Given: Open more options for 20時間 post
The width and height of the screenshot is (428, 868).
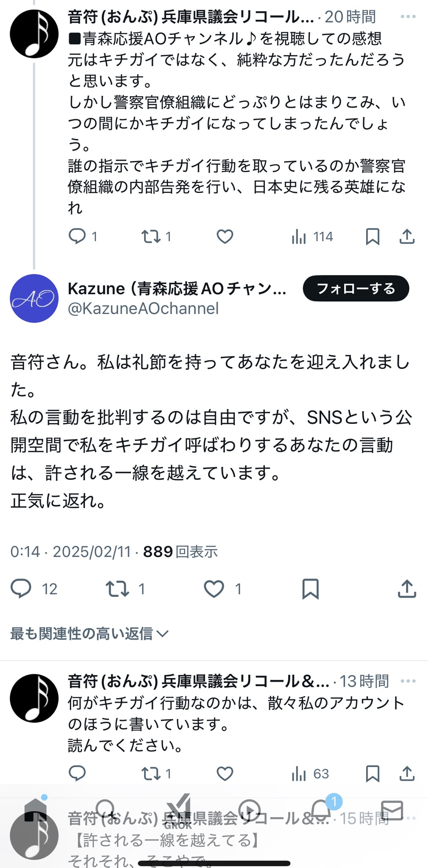Looking at the screenshot, I should pos(408,17).
